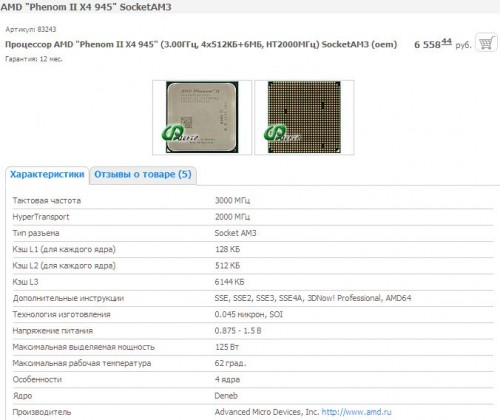This screenshot has width=500, height=420.
Task: Select the Кэш L2 (для каждого ядра) label
Action: point(64,266)
